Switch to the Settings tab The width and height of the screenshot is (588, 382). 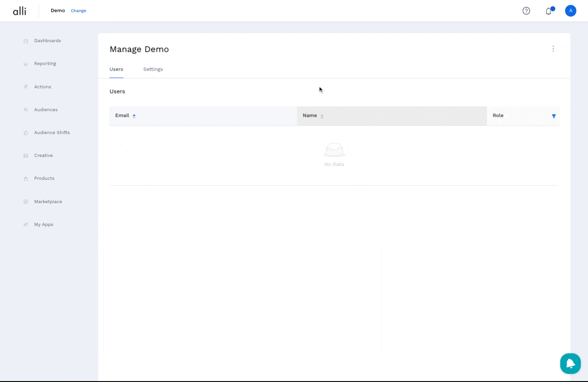(153, 69)
